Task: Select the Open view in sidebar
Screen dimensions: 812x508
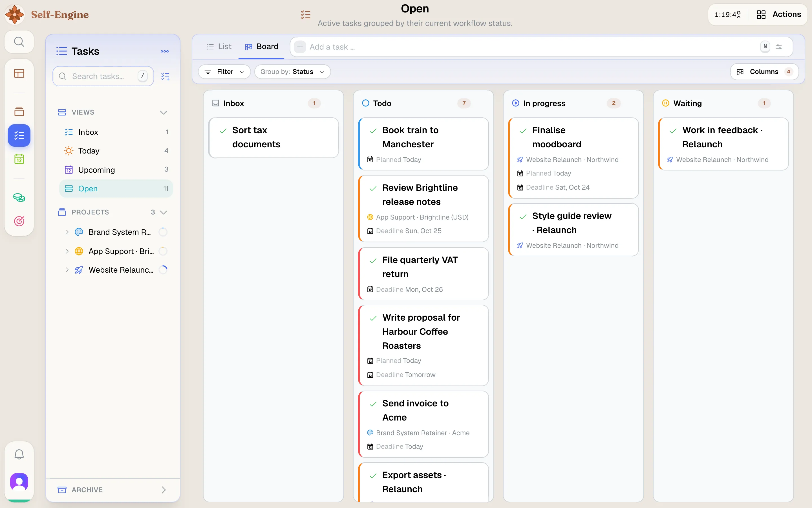Action: click(x=116, y=189)
